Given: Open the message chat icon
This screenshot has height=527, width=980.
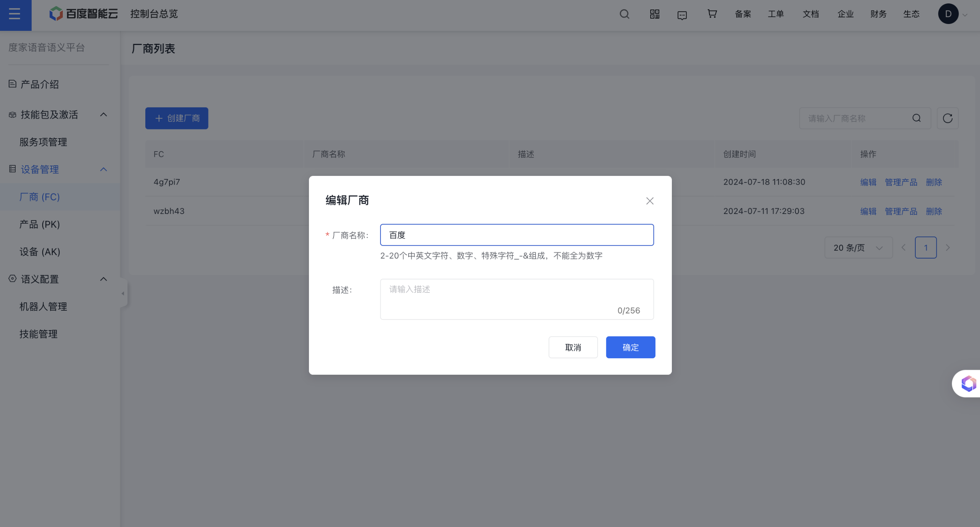Looking at the screenshot, I should click(682, 15).
